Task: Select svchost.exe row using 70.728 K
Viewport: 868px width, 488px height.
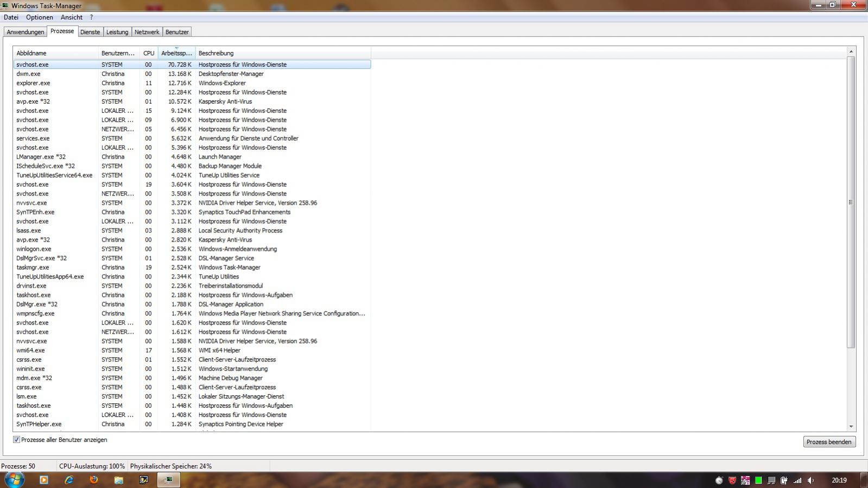Action: pyautogui.click(x=192, y=65)
